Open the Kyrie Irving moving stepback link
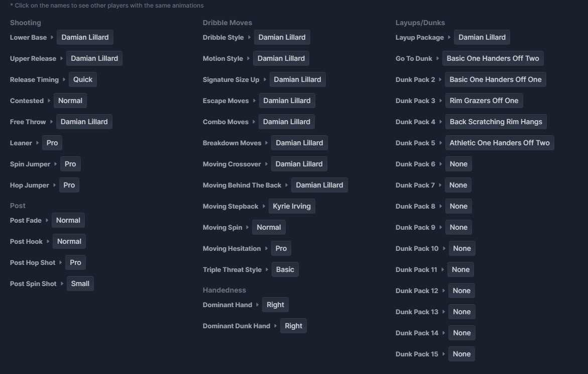The width and height of the screenshot is (588, 374). click(292, 206)
